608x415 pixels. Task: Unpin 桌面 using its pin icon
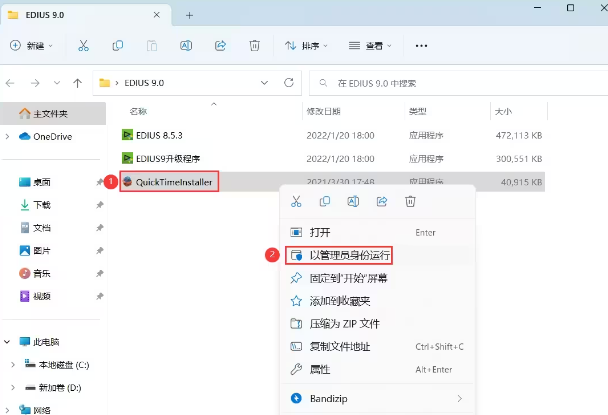pyautogui.click(x=100, y=182)
